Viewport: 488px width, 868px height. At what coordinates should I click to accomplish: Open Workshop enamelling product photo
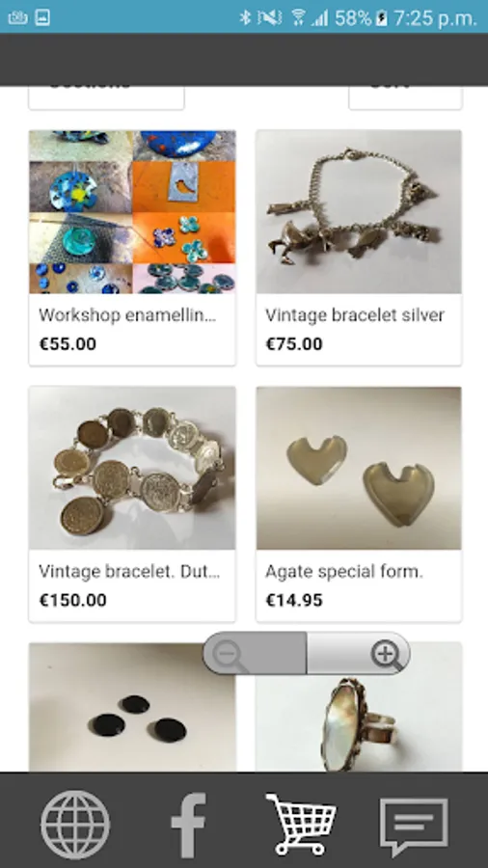point(132,212)
